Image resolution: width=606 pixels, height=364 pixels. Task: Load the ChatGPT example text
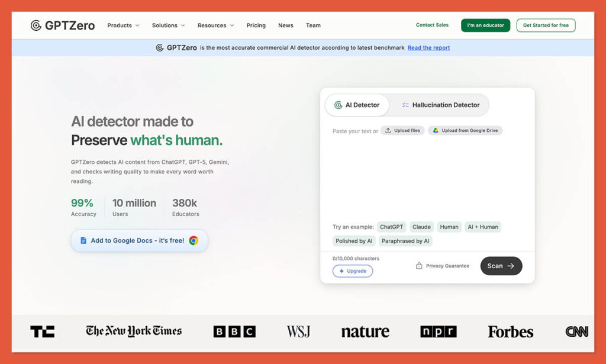pyautogui.click(x=391, y=227)
